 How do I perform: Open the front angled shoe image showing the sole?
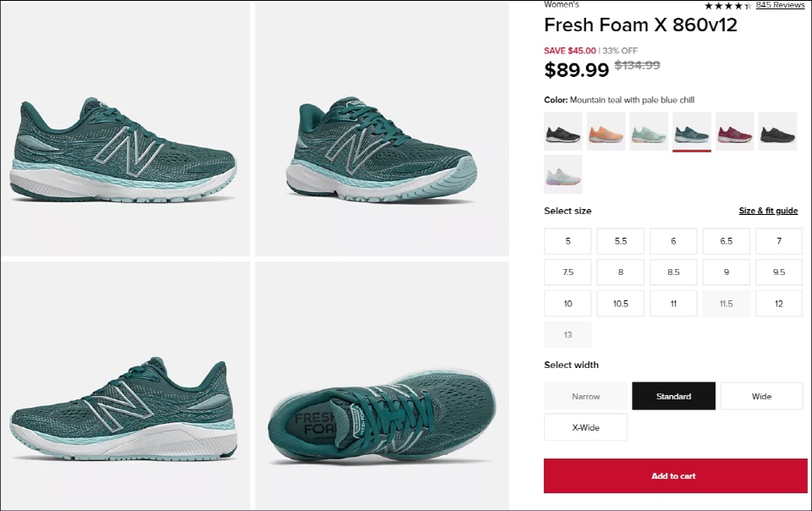click(x=381, y=129)
